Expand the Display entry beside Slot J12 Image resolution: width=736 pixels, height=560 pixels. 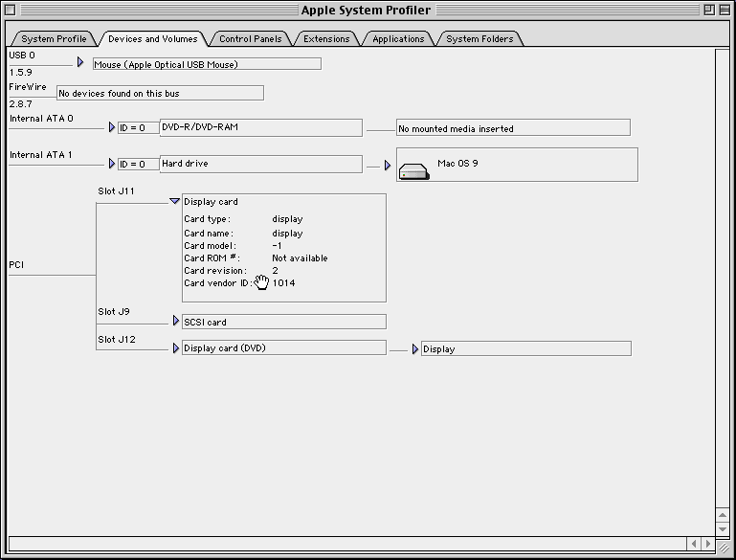415,349
